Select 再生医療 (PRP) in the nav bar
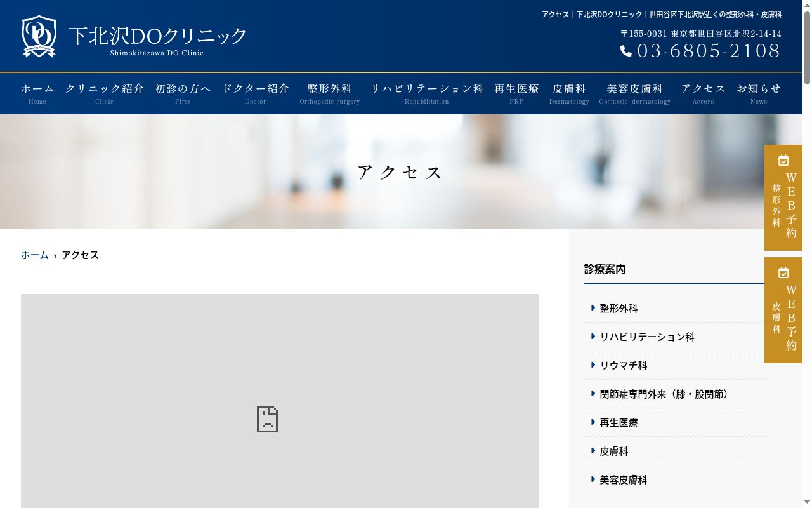Viewport: 812px width, 508px height. click(516, 93)
